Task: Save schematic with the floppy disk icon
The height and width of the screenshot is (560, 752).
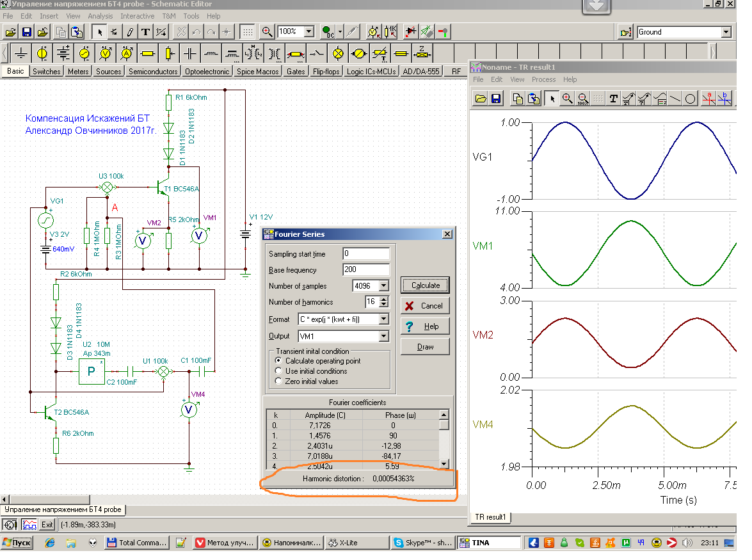Action: tap(27, 31)
